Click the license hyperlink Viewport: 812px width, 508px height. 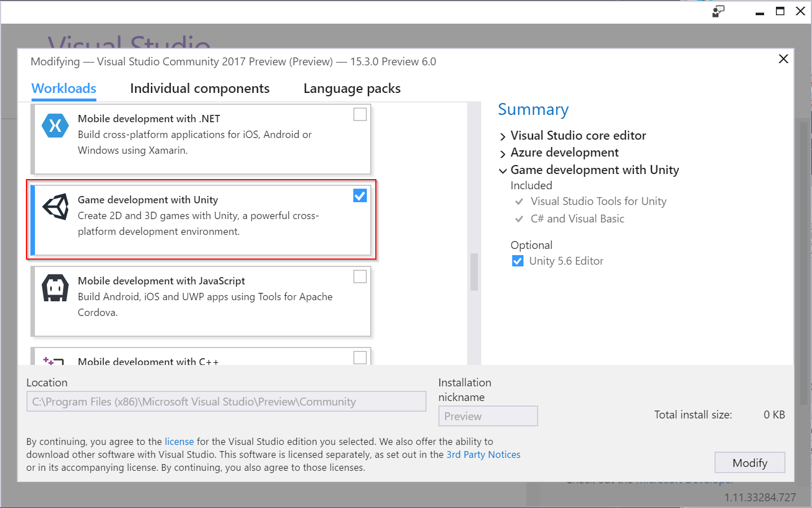[x=179, y=442]
